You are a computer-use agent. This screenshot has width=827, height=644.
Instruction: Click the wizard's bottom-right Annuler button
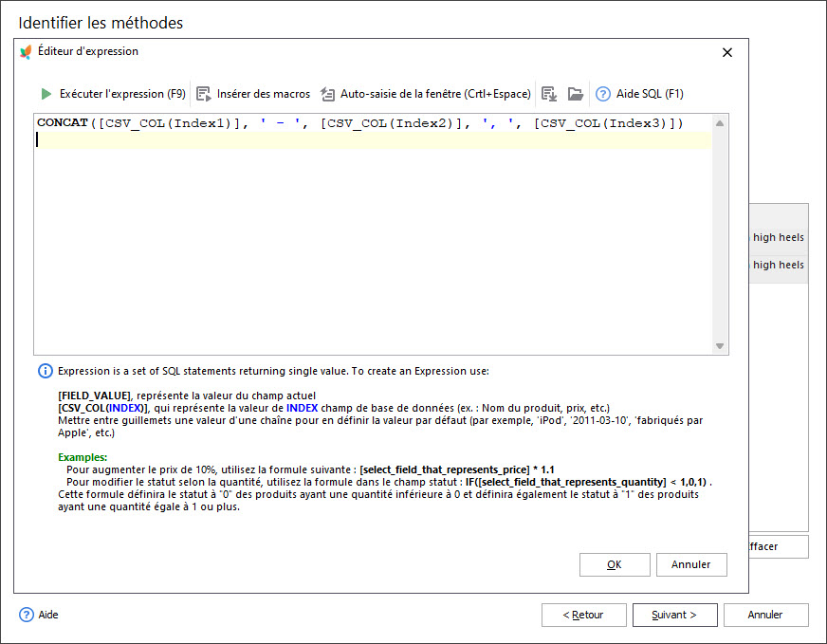click(x=765, y=615)
